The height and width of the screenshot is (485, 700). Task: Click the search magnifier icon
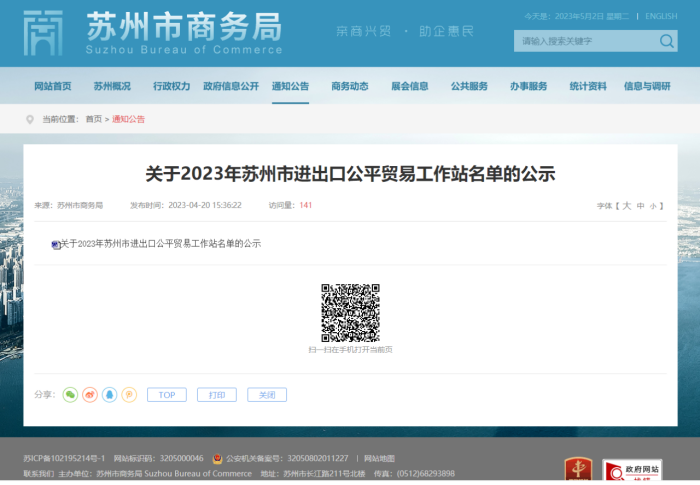tap(667, 41)
